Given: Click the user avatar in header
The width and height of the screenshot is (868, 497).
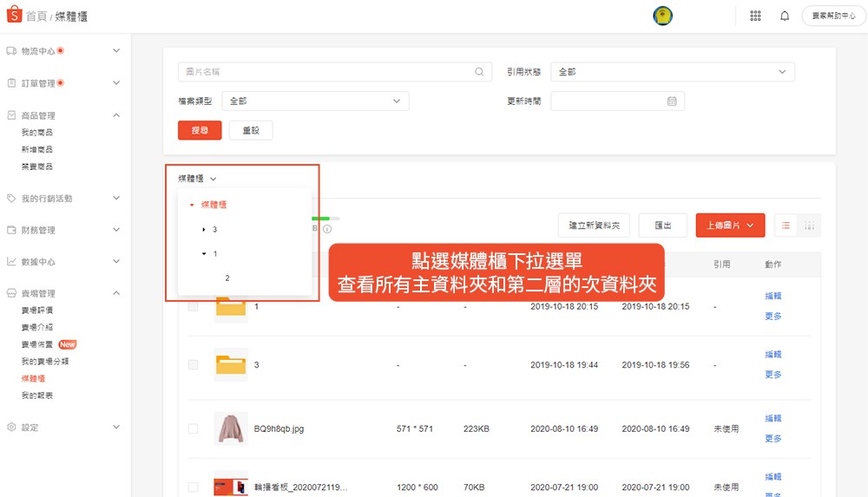Looking at the screenshot, I should pos(663,16).
